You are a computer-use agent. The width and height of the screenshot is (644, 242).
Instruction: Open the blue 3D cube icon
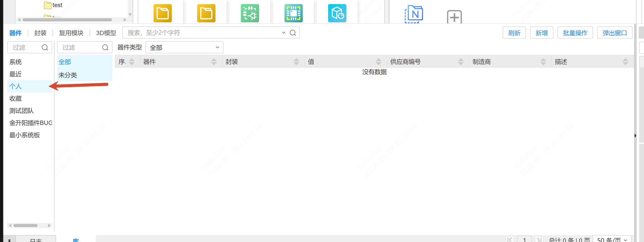337,13
